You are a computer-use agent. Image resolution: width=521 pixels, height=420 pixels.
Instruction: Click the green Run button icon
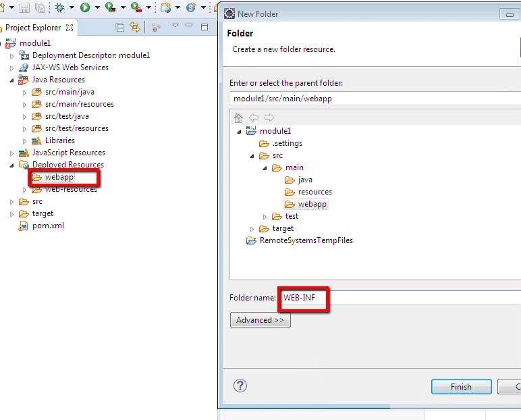85,8
